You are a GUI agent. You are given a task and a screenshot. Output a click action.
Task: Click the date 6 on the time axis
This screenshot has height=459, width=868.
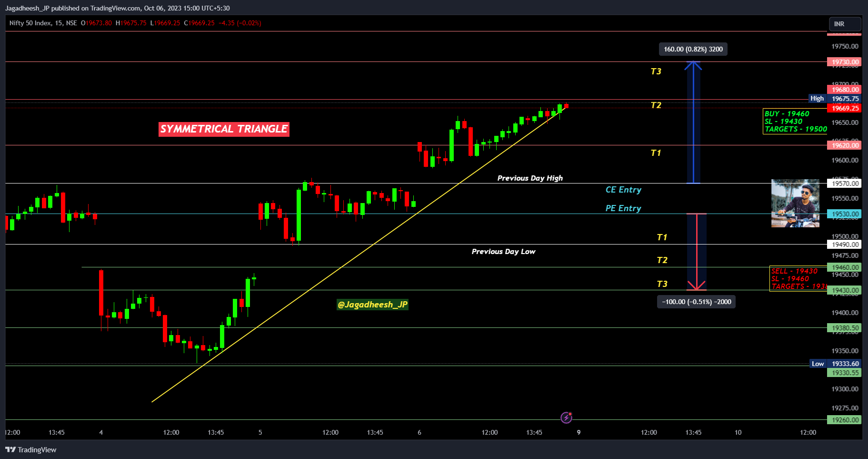(x=419, y=432)
